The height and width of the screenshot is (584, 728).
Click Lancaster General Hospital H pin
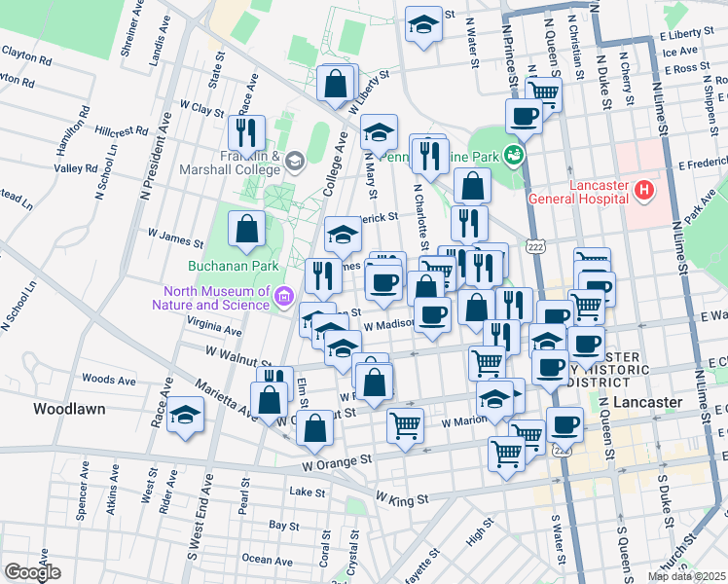644,191
